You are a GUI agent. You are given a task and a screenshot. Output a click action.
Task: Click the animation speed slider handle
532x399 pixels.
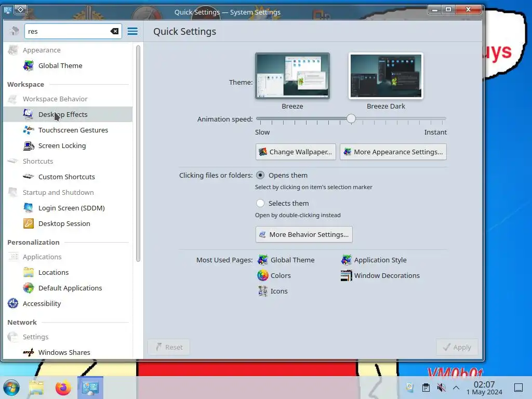351,118
